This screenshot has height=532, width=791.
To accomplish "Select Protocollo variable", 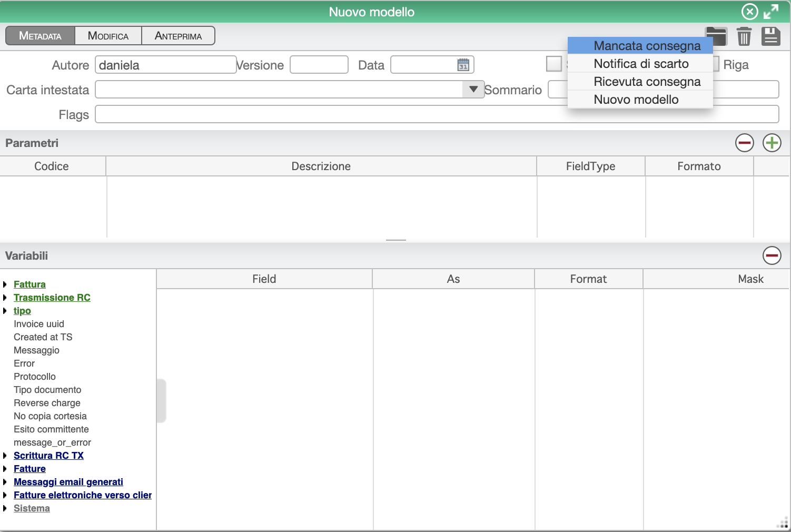I will tap(35, 377).
